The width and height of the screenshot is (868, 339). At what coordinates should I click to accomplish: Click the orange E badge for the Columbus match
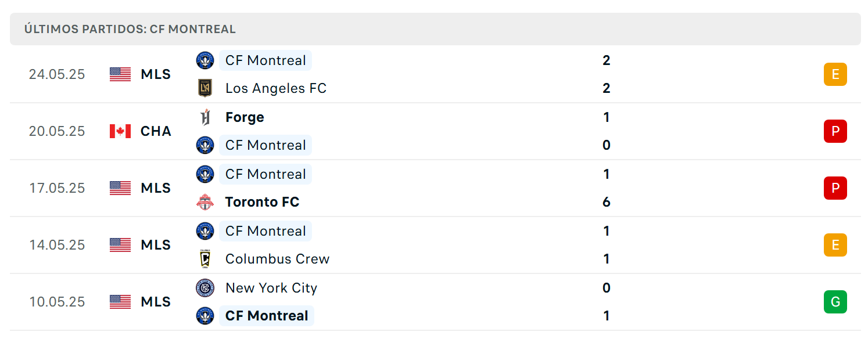click(x=835, y=245)
